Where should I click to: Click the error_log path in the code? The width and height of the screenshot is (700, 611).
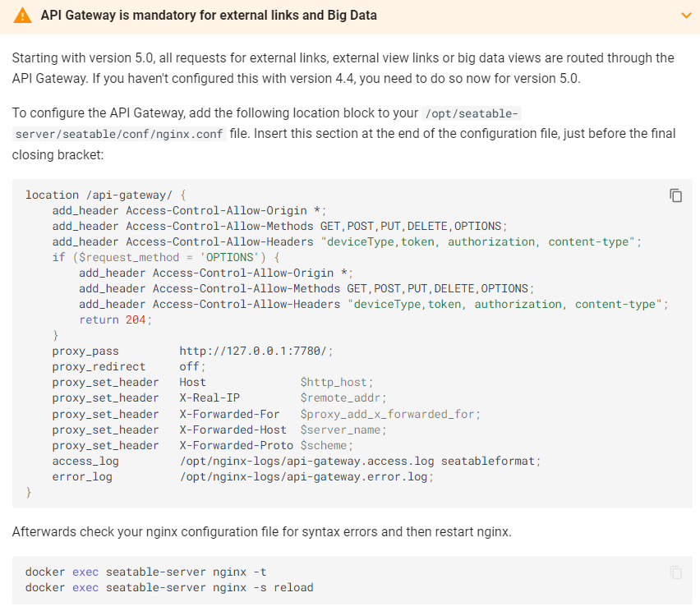(306, 476)
